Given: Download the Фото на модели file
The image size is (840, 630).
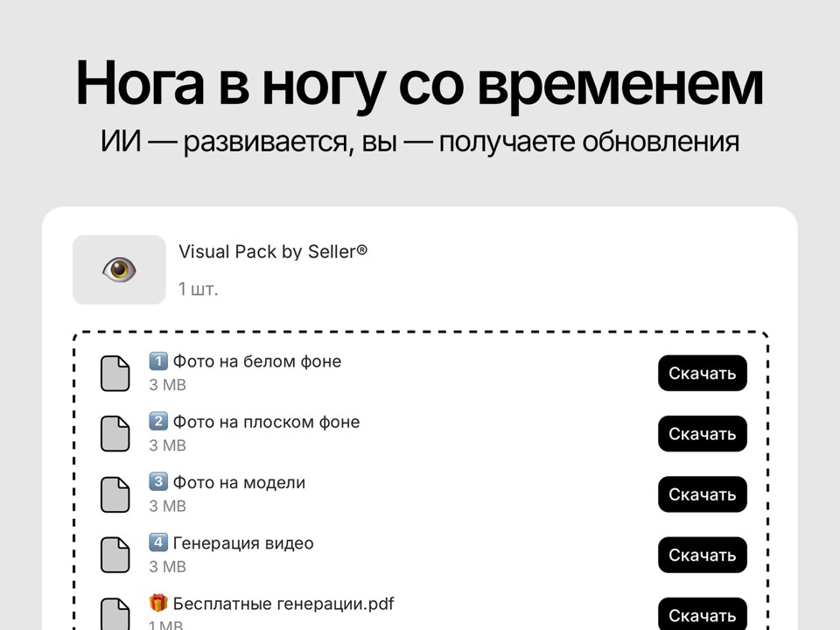Looking at the screenshot, I should click(x=702, y=494).
